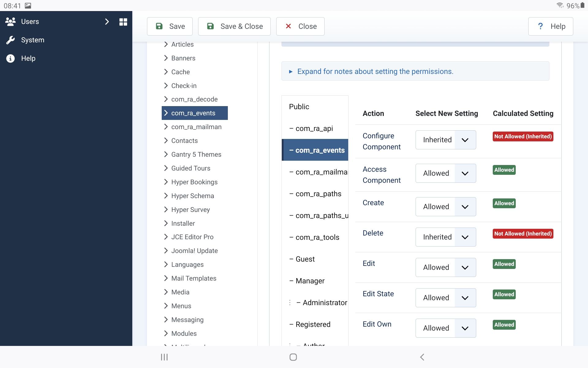This screenshot has width=588, height=368.
Task: Open Gantry 5 Themes component
Action: click(x=196, y=155)
